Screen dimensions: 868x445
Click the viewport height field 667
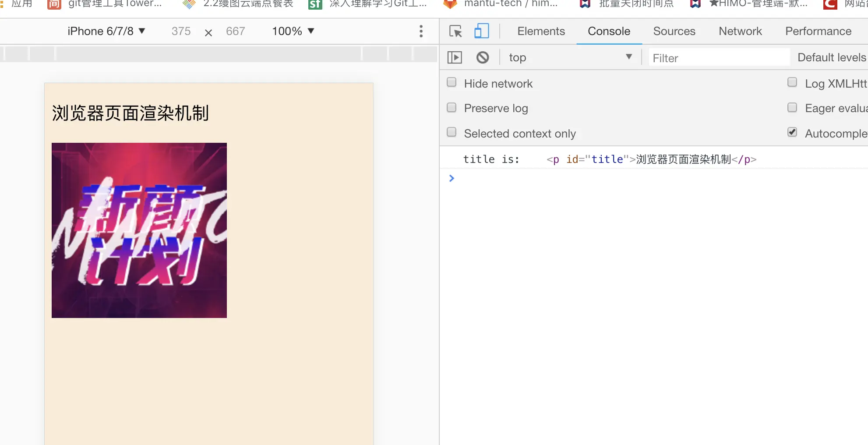click(236, 31)
